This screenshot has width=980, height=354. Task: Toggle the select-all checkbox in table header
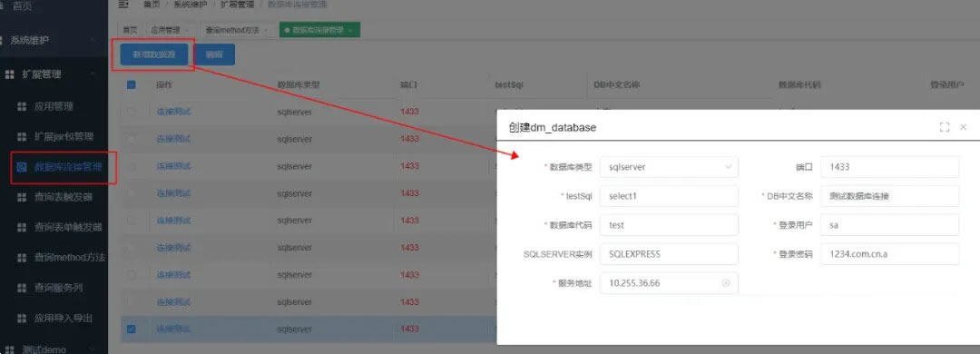pyautogui.click(x=132, y=84)
